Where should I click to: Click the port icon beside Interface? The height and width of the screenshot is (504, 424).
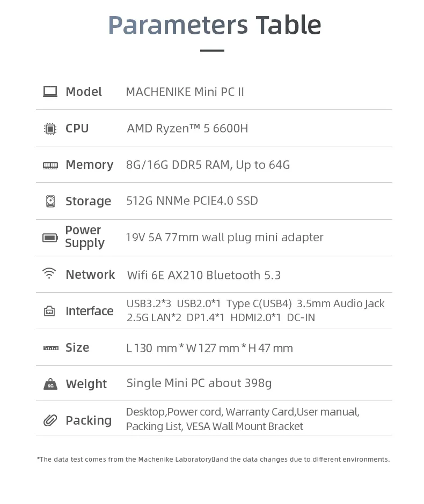coord(49,311)
